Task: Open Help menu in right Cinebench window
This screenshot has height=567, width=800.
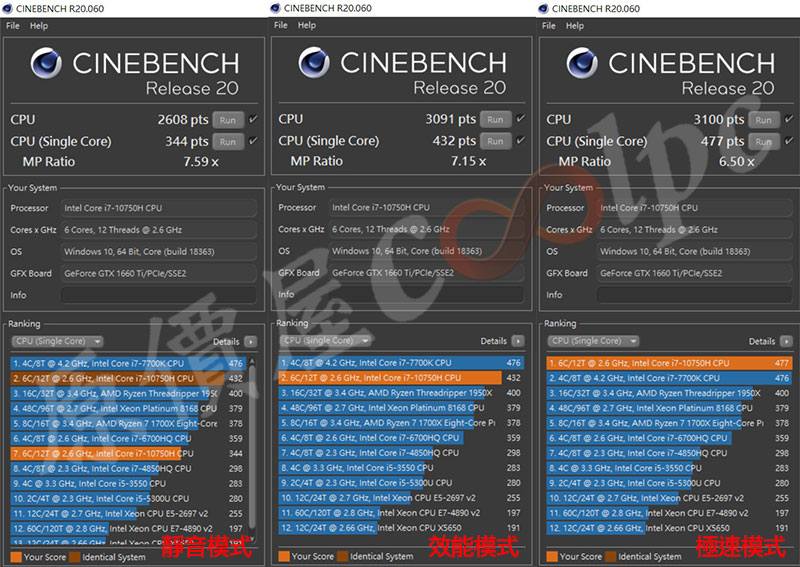Action: [x=574, y=26]
